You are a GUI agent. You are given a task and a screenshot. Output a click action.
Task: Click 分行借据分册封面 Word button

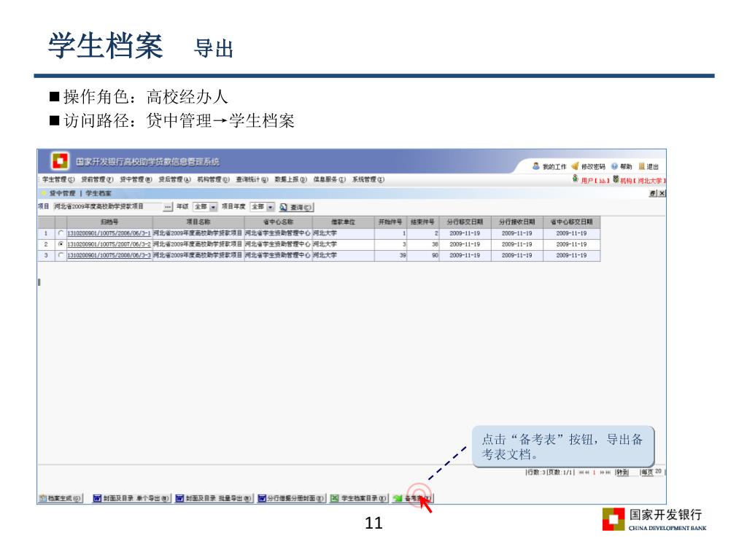(291, 498)
